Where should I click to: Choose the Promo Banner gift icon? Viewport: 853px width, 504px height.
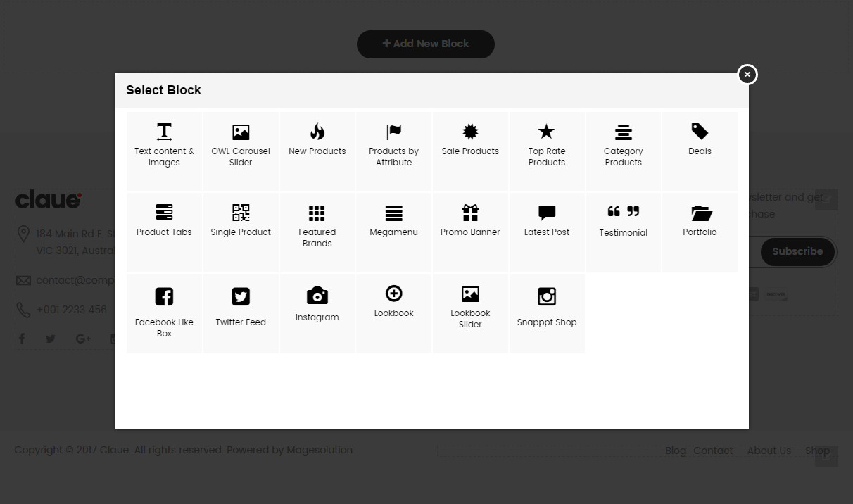tap(470, 213)
